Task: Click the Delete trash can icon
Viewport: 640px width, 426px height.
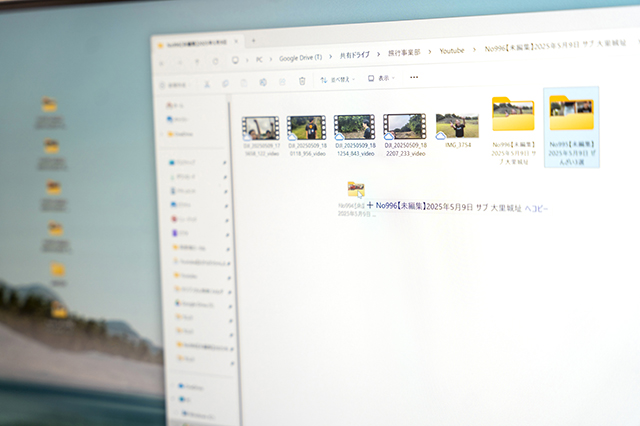Action: [x=302, y=81]
